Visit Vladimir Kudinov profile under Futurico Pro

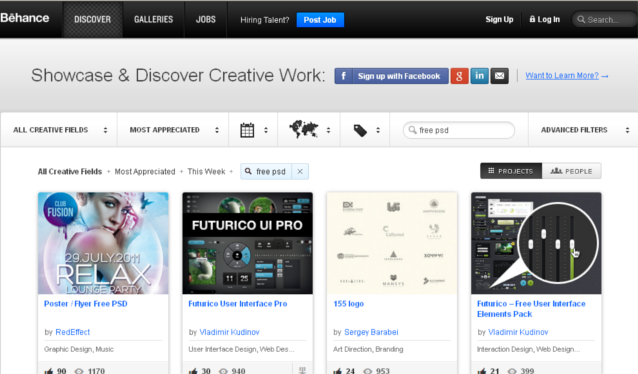click(229, 332)
